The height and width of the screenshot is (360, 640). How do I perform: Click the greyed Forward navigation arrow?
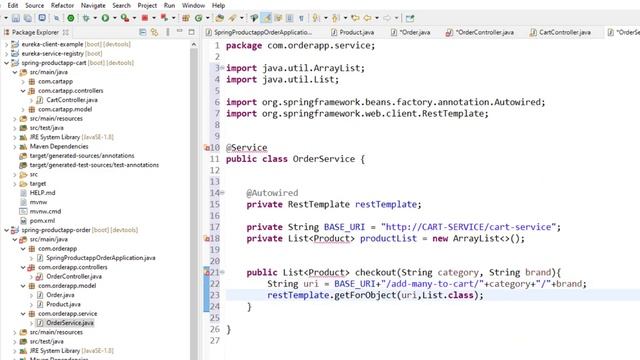[387, 18]
